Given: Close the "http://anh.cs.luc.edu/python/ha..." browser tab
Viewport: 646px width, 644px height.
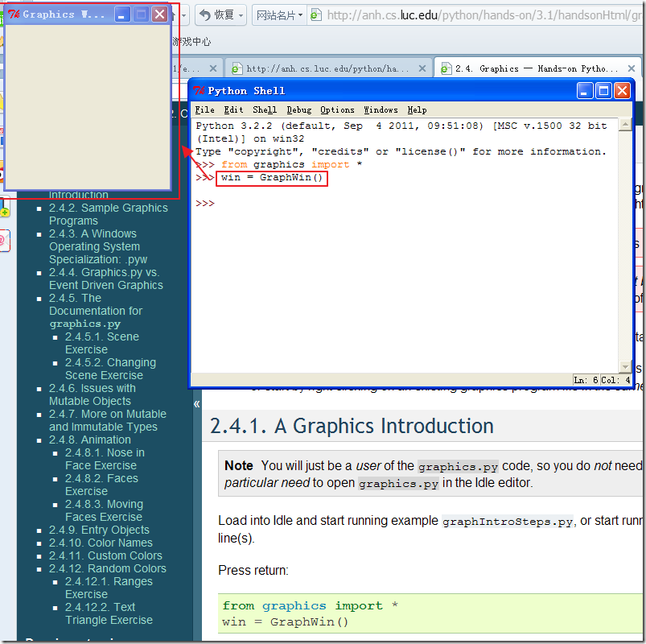Looking at the screenshot, I should click(x=422, y=69).
